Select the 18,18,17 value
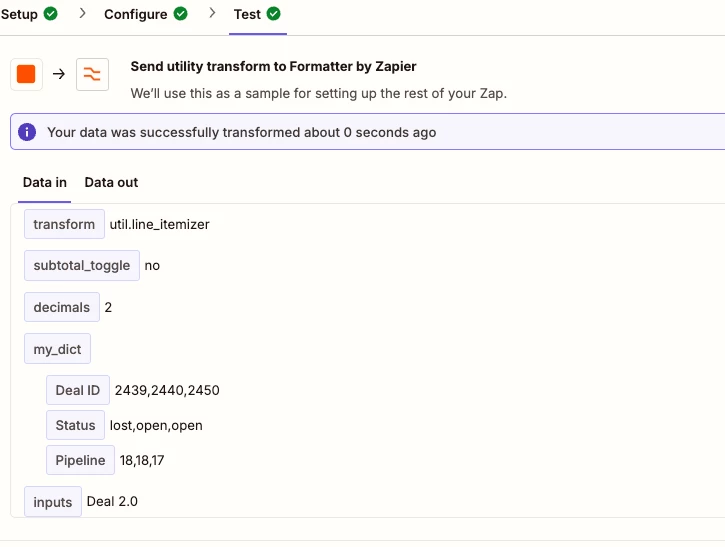Viewport: 725px width, 547px height. [x=142, y=461]
